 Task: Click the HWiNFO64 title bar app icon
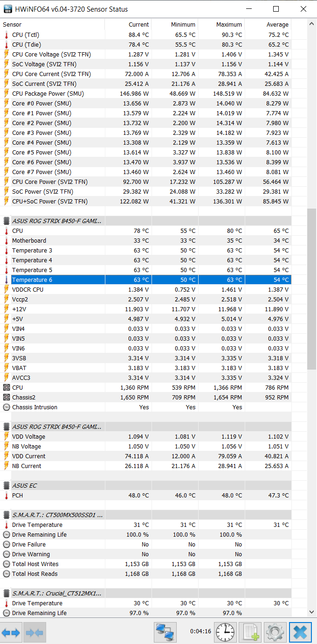8,9
